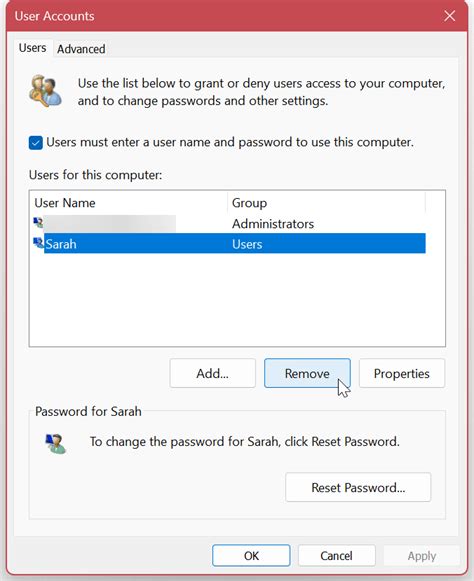Click the user accounts keys icon
The image size is (474, 581).
pos(46,91)
